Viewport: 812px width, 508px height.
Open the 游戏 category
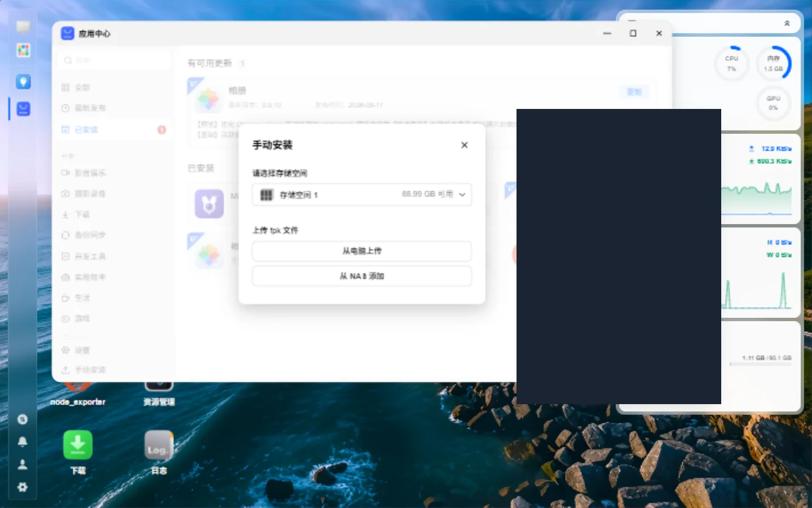pos(114,318)
